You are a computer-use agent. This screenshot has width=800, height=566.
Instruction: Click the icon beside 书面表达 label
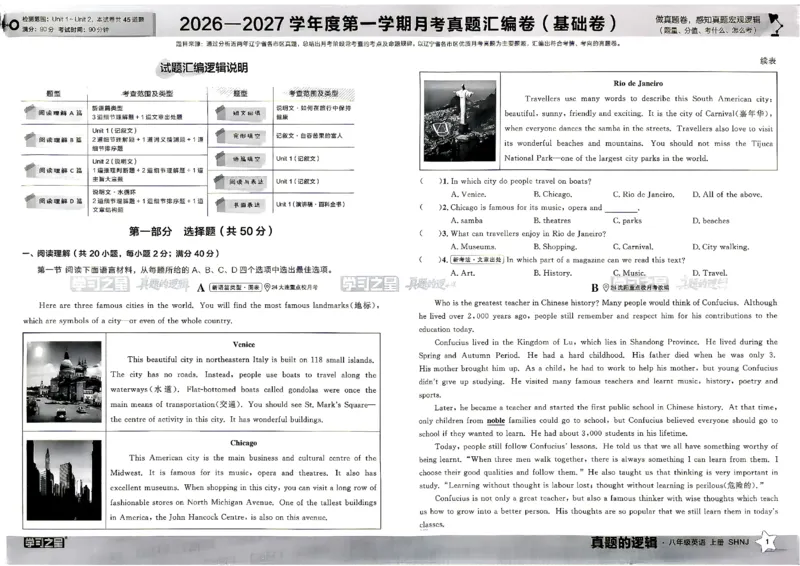[x=220, y=204]
